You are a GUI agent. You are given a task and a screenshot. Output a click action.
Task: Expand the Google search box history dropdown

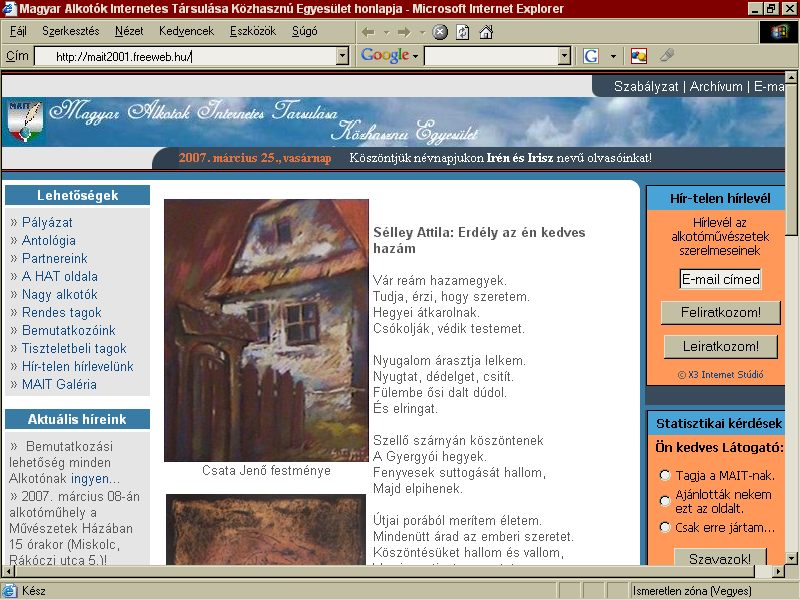click(x=564, y=56)
